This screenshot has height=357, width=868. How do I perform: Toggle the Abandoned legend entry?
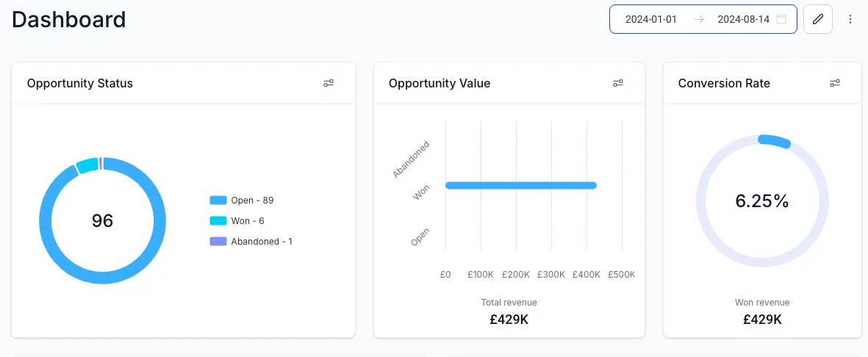click(251, 242)
